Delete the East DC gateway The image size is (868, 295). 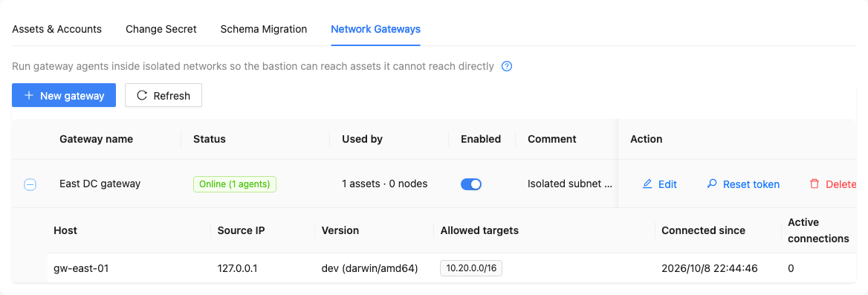click(x=833, y=184)
